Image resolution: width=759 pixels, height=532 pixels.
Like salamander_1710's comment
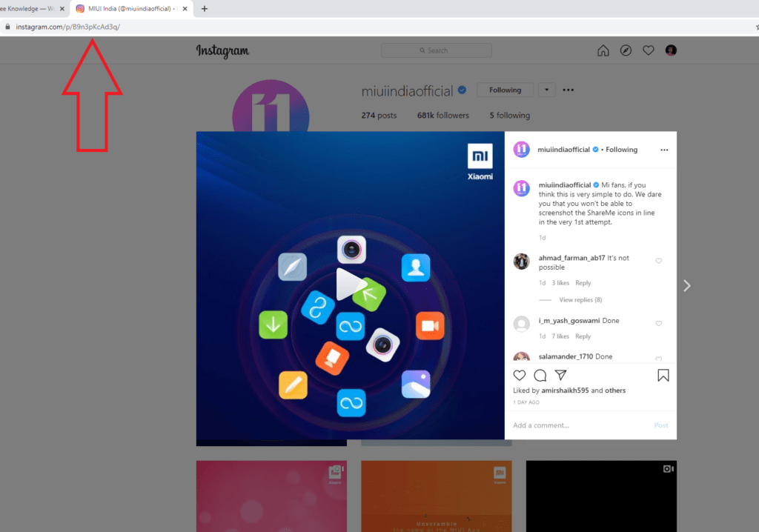(658, 359)
